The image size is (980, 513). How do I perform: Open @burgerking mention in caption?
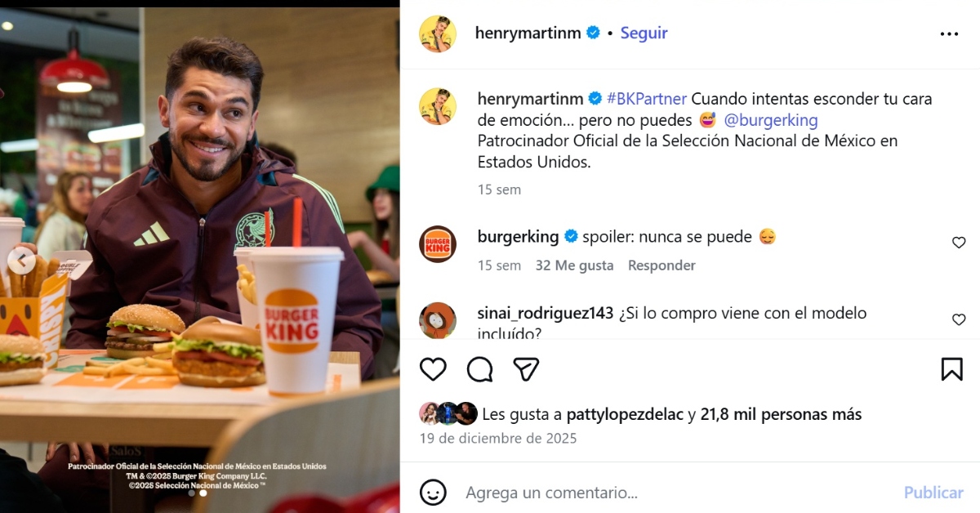pos(771,120)
